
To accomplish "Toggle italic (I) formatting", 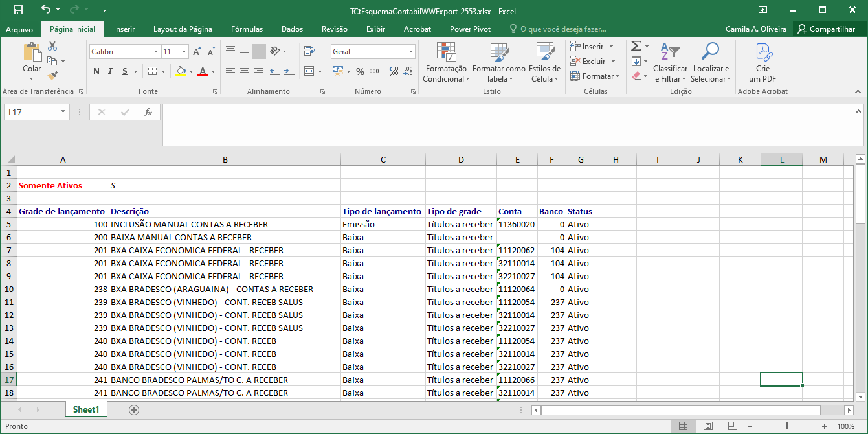I will pos(110,71).
